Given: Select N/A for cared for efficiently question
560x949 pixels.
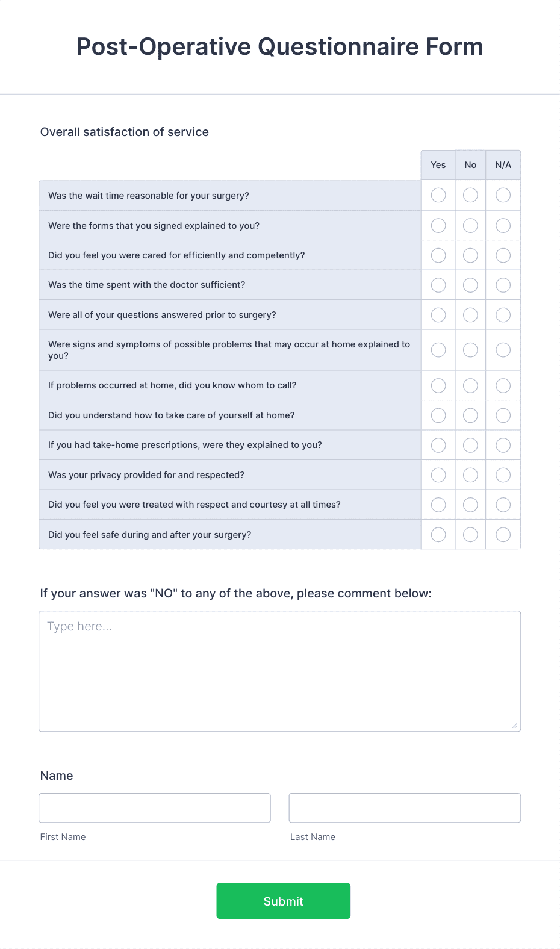Looking at the screenshot, I should coord(503,255).
